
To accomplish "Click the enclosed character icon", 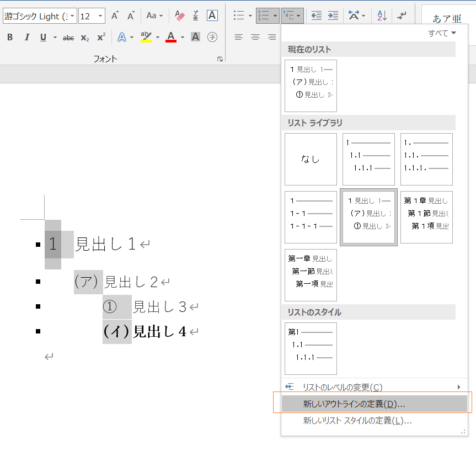I will coord(212,38).
